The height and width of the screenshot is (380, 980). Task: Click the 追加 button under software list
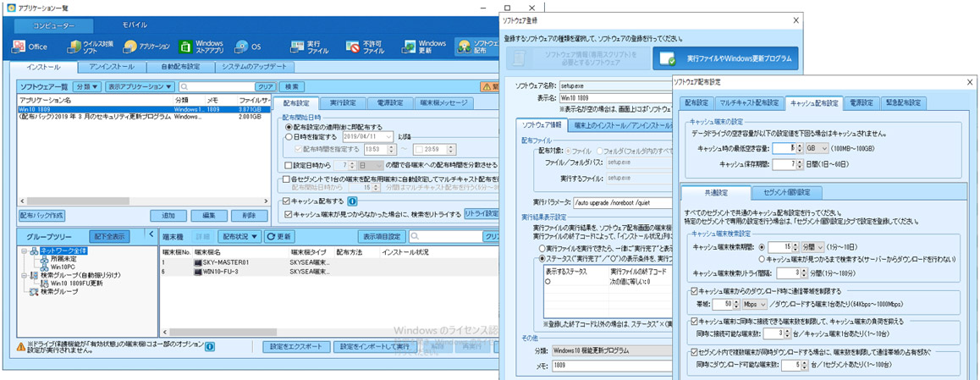tap(168, 215)
